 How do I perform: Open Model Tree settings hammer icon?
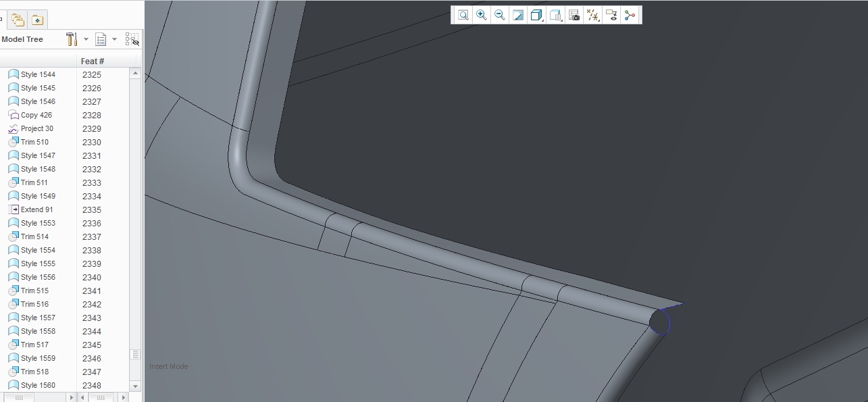point(72,39)
